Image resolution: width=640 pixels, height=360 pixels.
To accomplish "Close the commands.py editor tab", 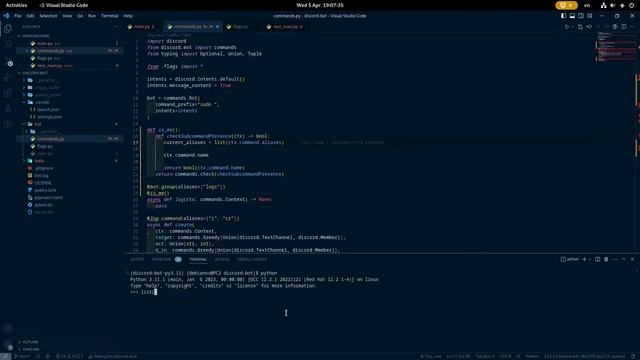I will (x=218, y=27).
